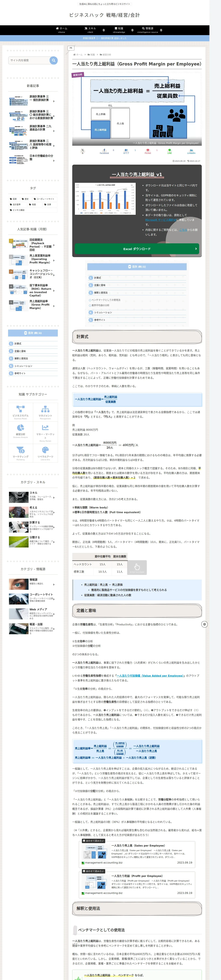Open the 日本の労働組合の分類 article
Viewport: 221px width, 980px height.
33,161
